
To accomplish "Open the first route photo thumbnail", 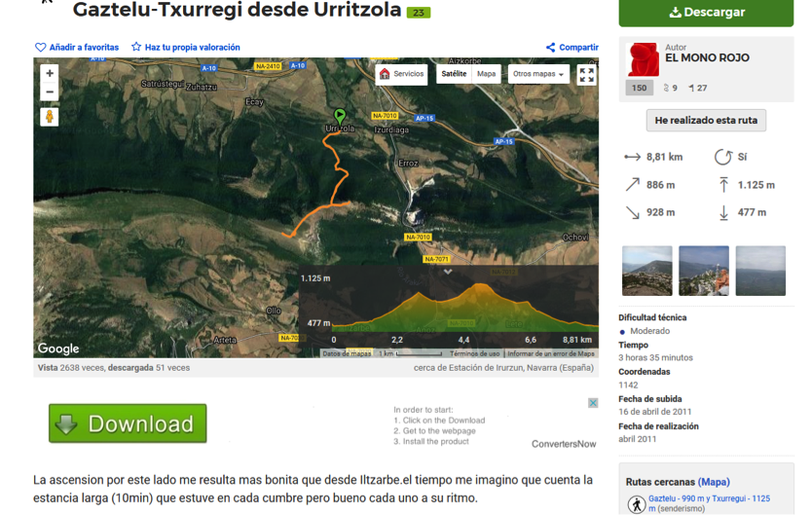I will (x=646, y=271).
